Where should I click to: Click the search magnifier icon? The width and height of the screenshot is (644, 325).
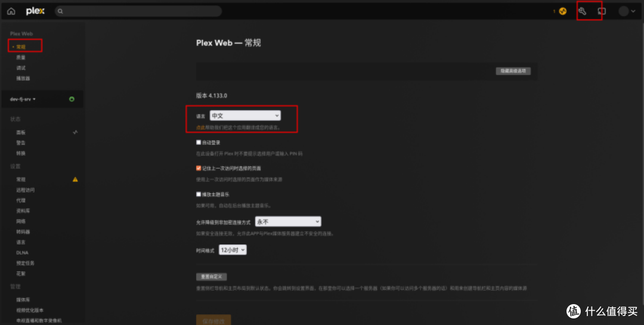coord(60,11)
